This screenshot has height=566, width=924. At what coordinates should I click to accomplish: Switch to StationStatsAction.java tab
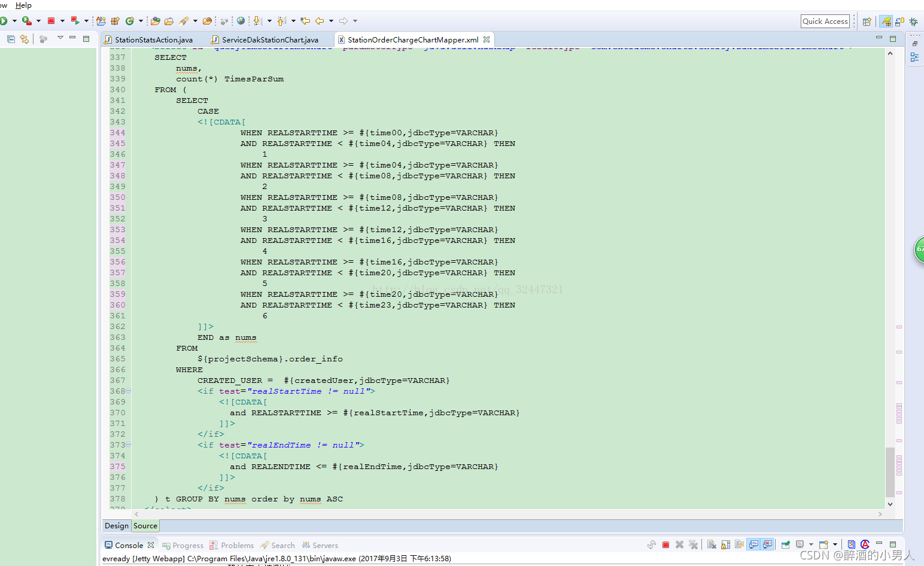148,39
